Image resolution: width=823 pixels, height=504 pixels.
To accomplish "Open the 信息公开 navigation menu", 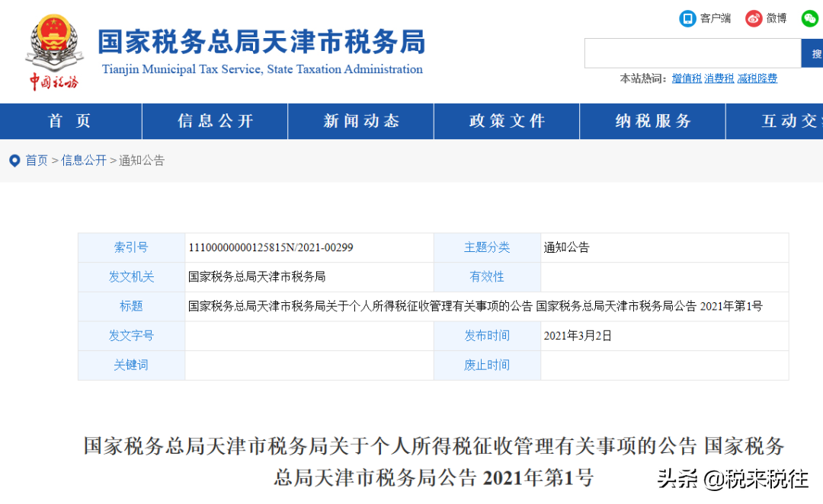I will 215,121.
